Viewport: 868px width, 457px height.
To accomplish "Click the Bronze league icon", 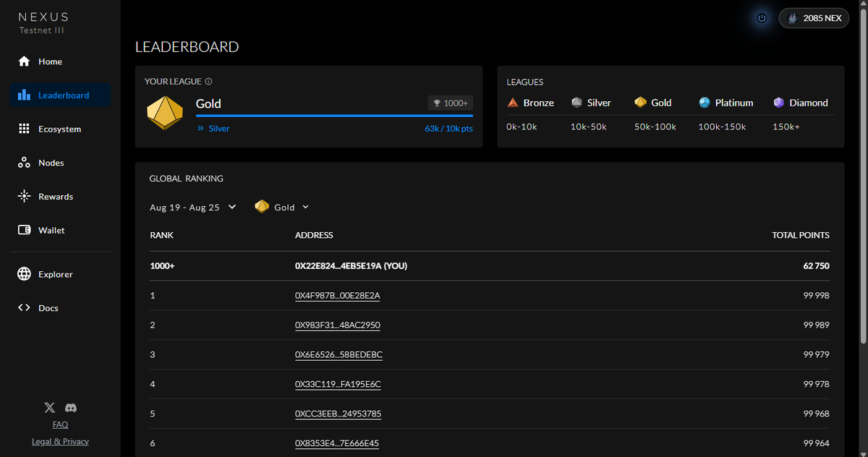I will click(513, 103).
